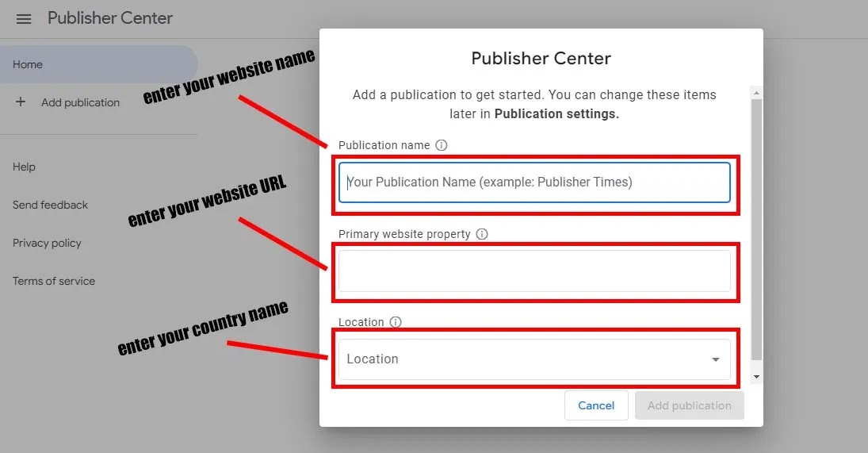Click the dialog scrollbar up arrow
This screenshot has height=453, width=868.
click(756, 93)
